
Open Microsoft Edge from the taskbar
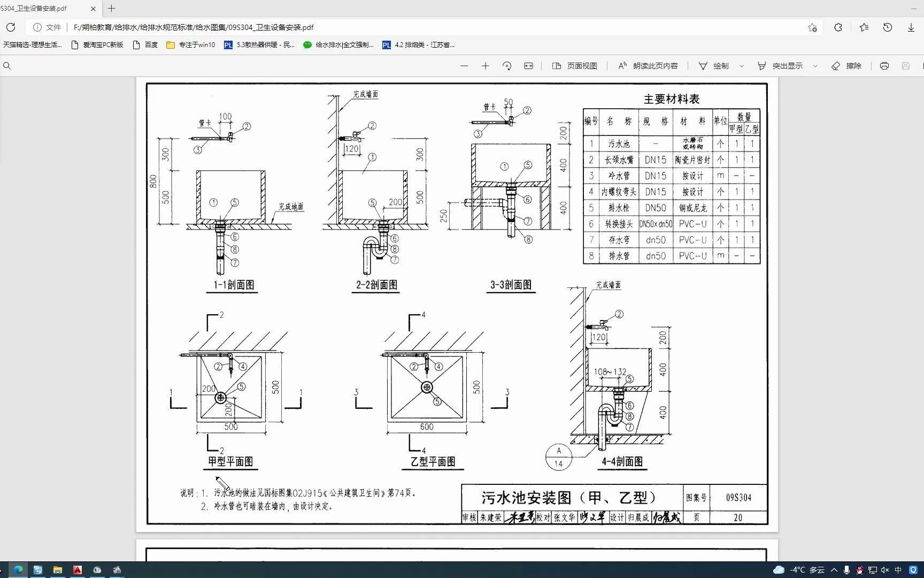point(18,570)
